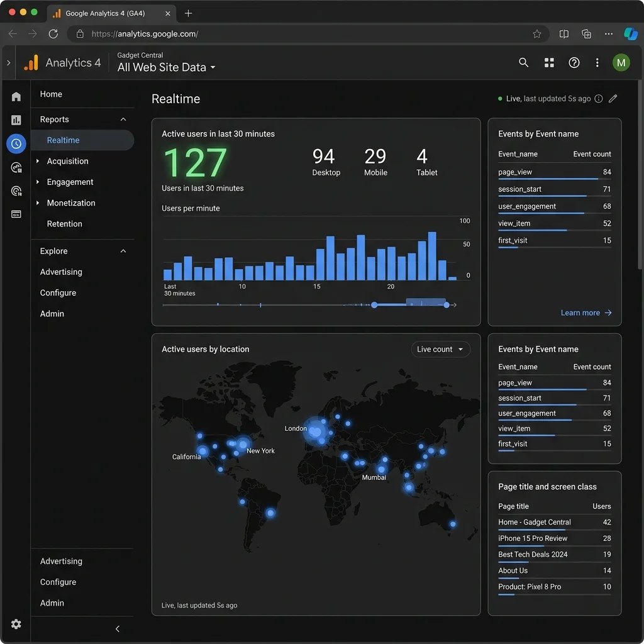Expand the Engagement arrow
The width and height of the screenshot is (644, 644).
(x=38, y=182)
